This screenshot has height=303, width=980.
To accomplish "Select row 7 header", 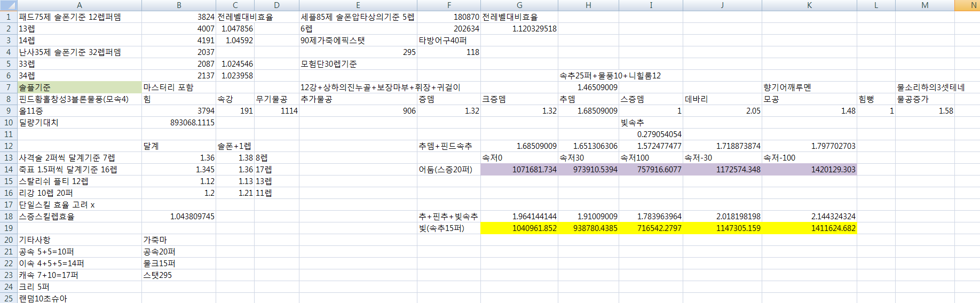I will tap(9, 87).
